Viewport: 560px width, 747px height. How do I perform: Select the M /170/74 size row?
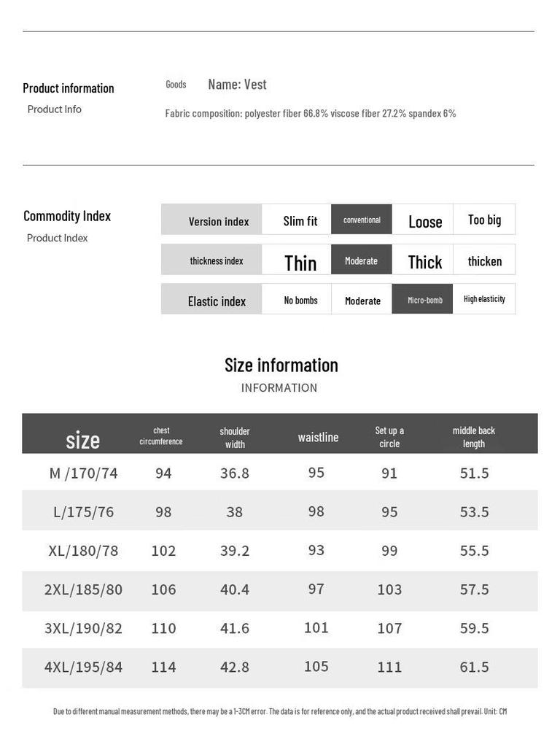[x=83, y=473]
